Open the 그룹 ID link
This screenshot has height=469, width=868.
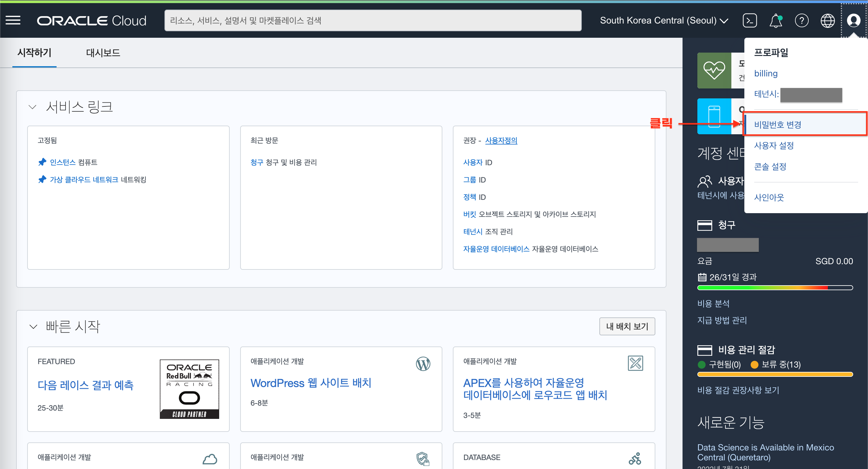(470, 179)
